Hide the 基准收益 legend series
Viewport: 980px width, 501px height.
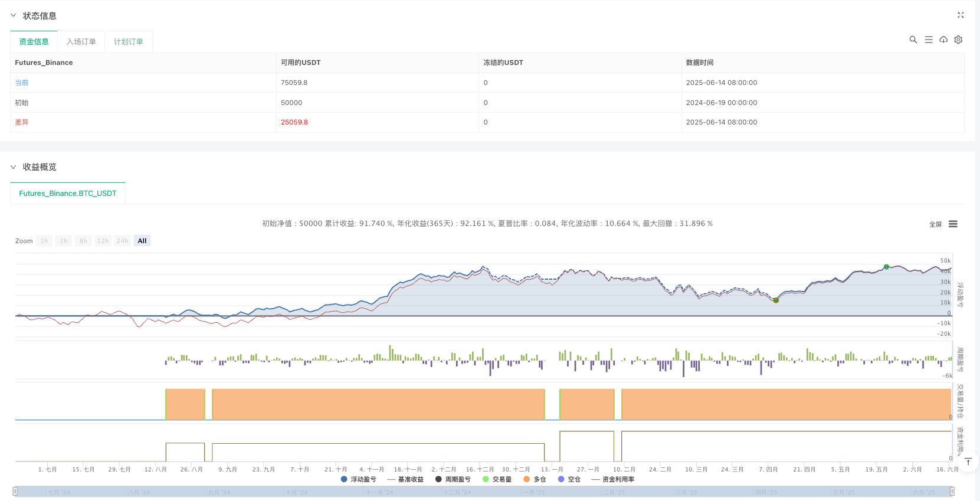click(405, 479)
